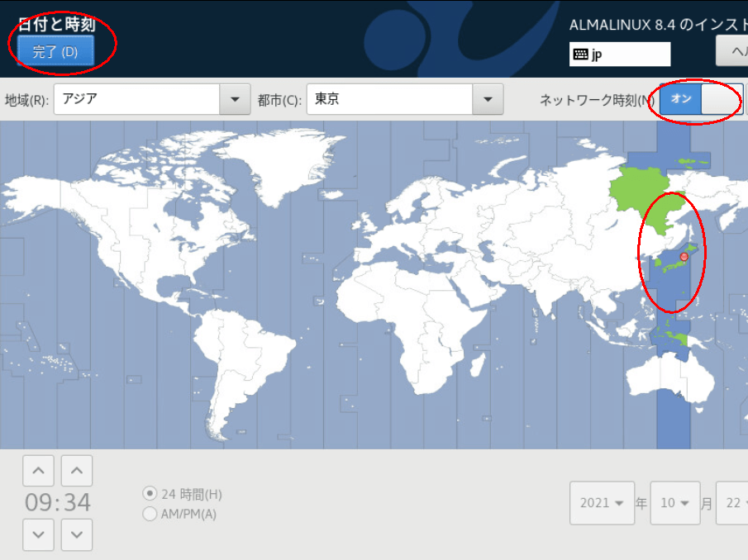
Task: Open the 10 month dropdown
Action: [675, 503]
